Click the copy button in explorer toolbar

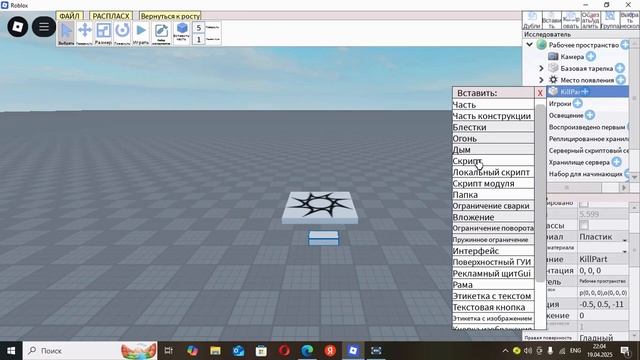point(571,20)
